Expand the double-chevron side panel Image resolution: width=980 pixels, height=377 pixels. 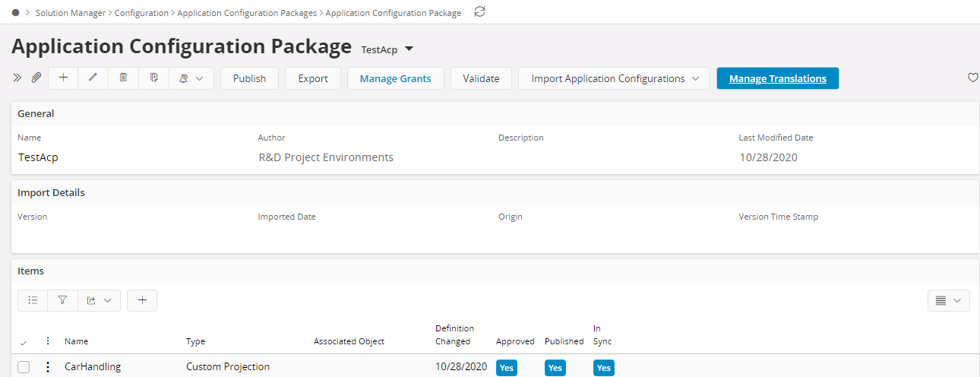point(18,78)
